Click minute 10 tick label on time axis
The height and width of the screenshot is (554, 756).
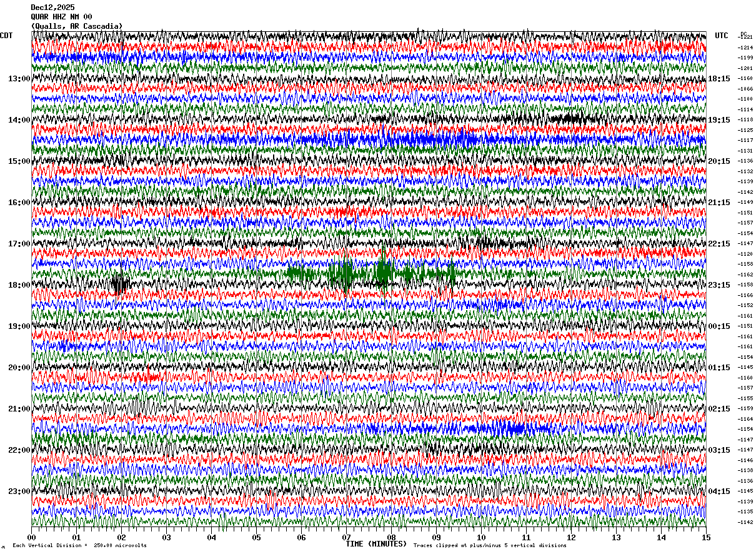[x=482, y=537]
